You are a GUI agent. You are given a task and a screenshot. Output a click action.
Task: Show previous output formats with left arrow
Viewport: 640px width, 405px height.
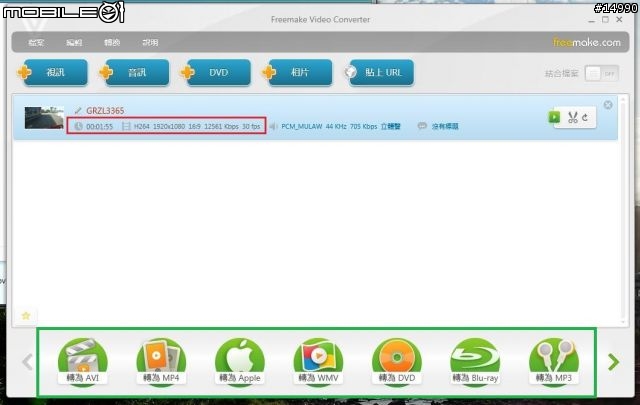(x=27, y=362)
